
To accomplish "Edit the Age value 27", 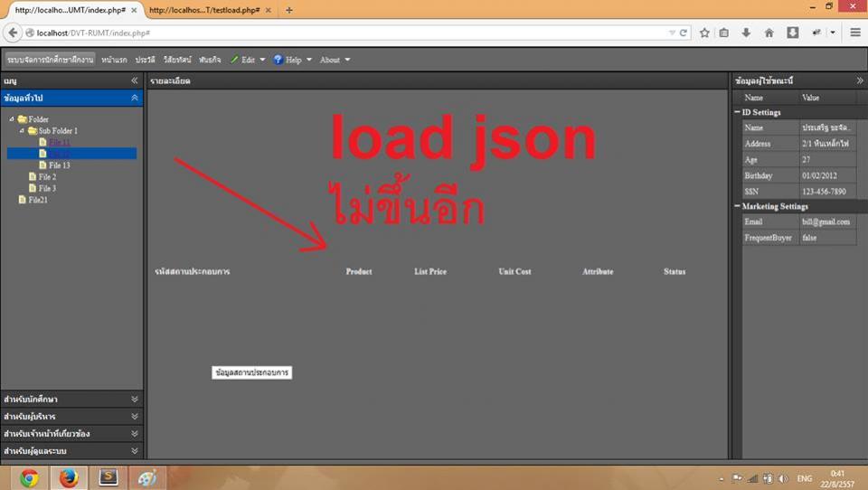I will pos(827,159).
